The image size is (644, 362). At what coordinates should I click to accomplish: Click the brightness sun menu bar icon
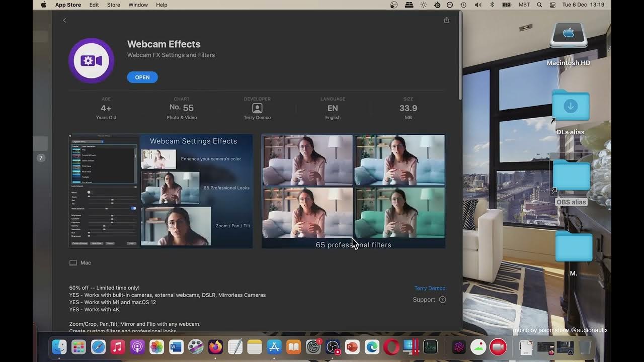[x=423, y=5]
